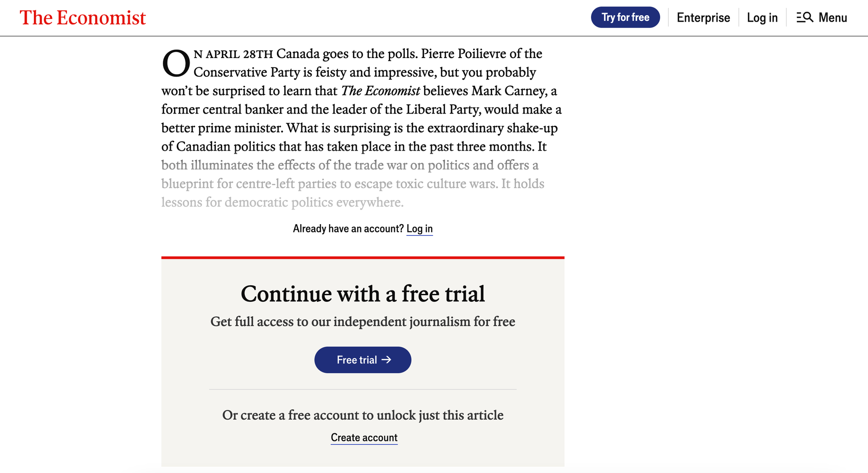Click Log in in the top navigation

coord(762,18)
